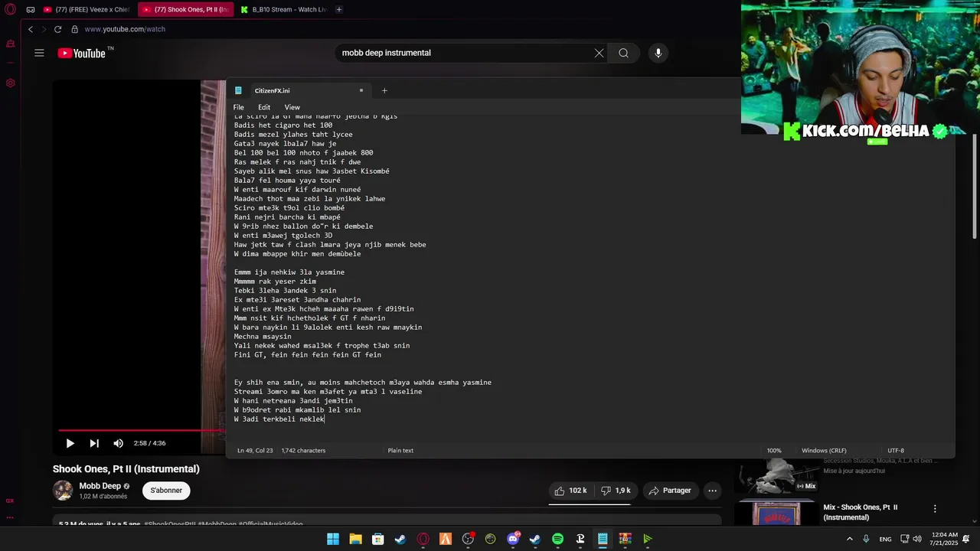The height and width of the screenshot is (551, 980).
Task: Skip to the next video
Action: (x=94, y=443)
